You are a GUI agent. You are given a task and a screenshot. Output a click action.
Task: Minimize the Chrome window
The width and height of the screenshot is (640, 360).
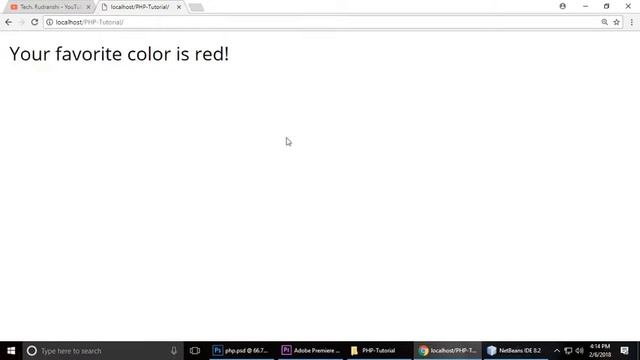click(x=585, y=6)
